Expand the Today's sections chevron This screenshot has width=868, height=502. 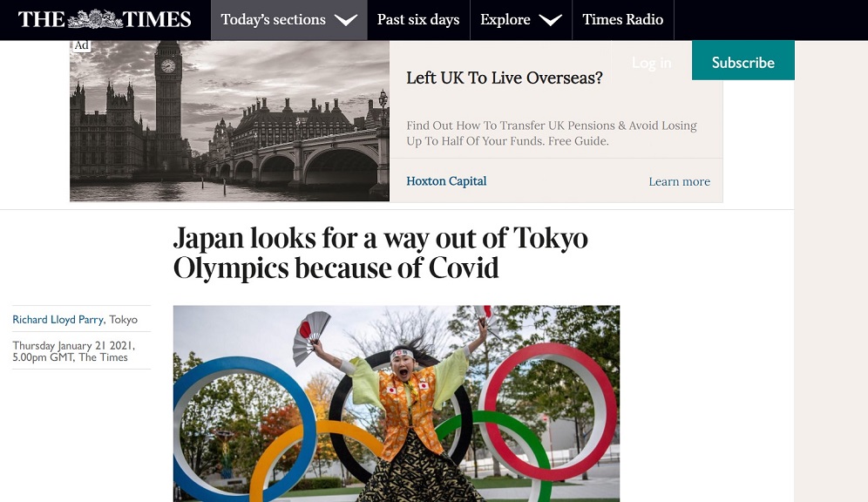[346, 20]
